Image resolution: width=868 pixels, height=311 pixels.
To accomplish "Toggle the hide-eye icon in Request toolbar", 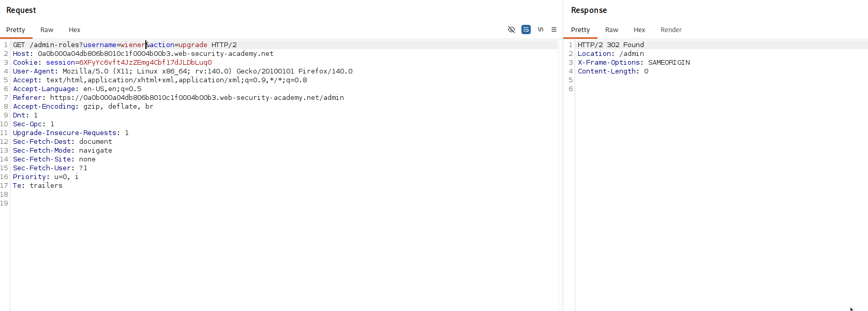I will tap(512, 29).
